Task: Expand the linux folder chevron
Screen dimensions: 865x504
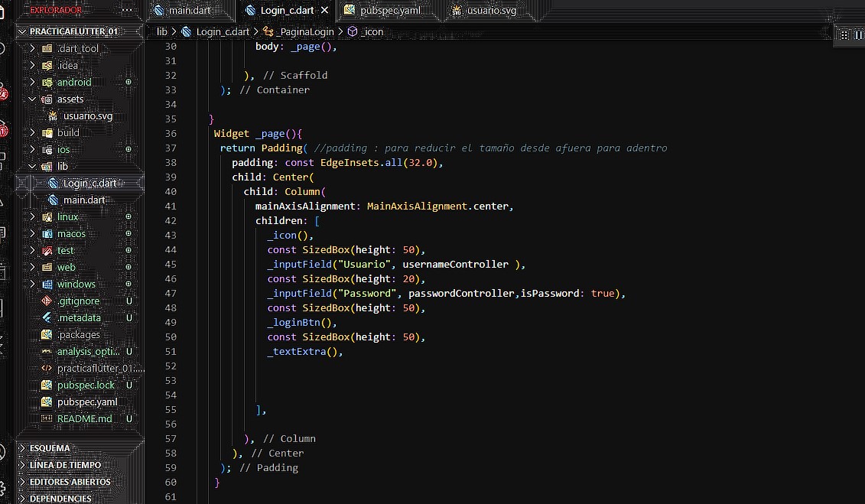Action: coord(32,216)
